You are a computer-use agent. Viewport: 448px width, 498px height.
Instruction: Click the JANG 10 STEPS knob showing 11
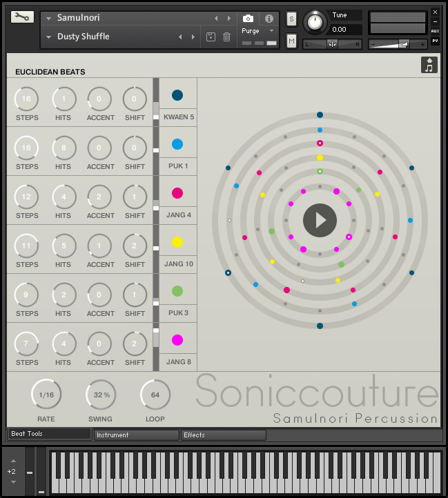(26, 246)
